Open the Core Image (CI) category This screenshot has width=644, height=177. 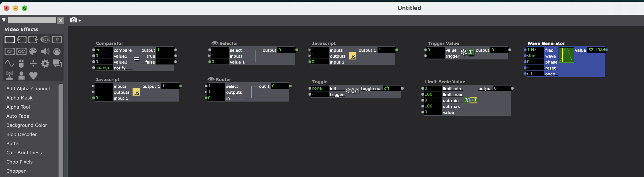click(x=10, y=51)
